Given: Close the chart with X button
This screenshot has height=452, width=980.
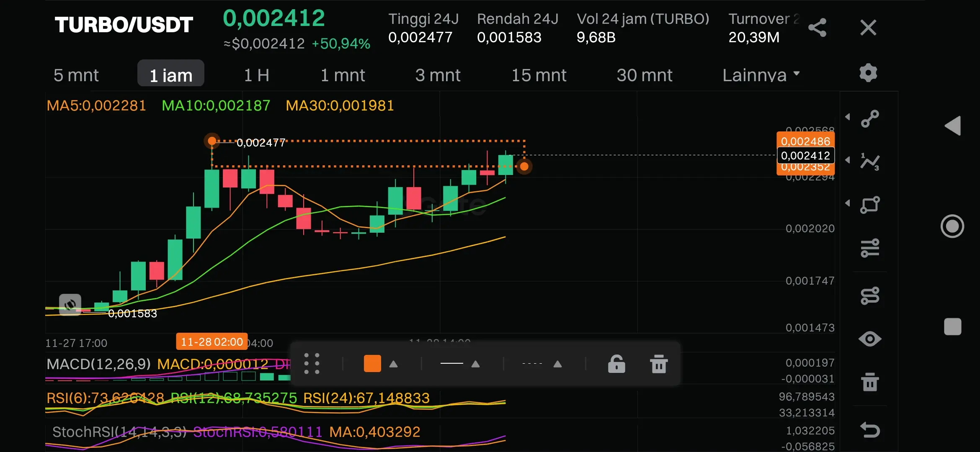Looking at the screenshot, I should [868, 28].
